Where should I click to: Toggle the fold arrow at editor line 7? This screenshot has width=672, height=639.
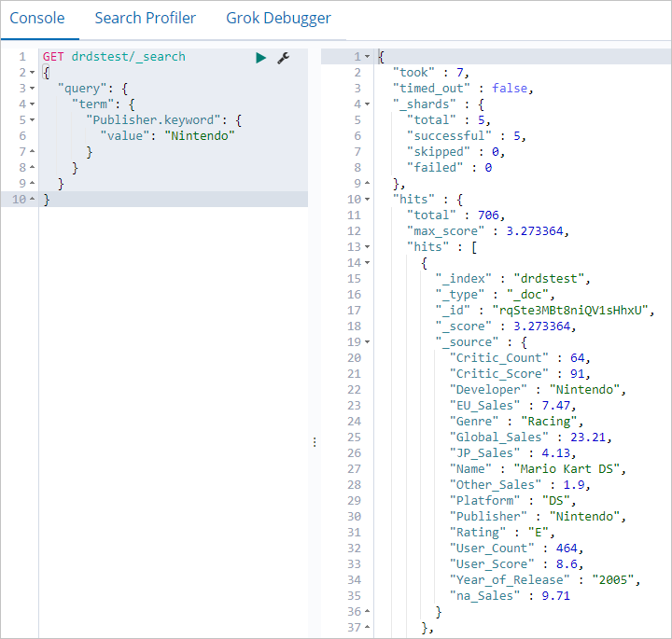tap(32, 151)
